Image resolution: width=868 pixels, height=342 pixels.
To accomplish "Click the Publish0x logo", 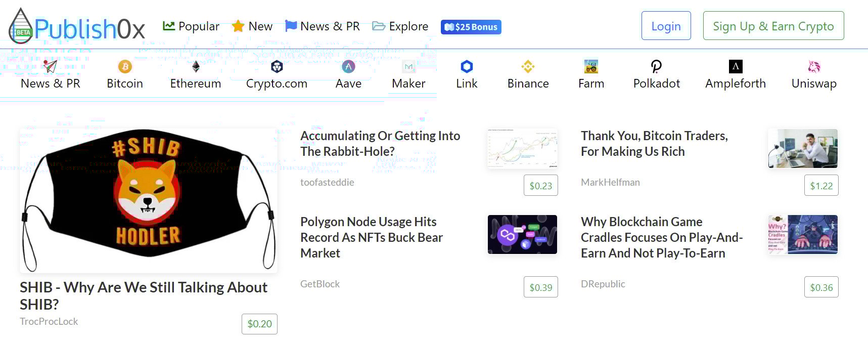I will pyautogui.click(x=77, y=27).
